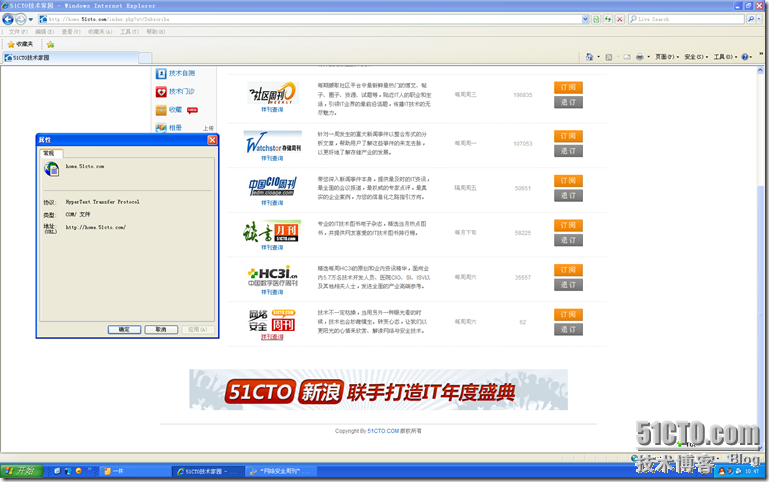This screenshot has width=769, height=482.
Task: Click the green Refresh icon
Action: tap(608, 19)
